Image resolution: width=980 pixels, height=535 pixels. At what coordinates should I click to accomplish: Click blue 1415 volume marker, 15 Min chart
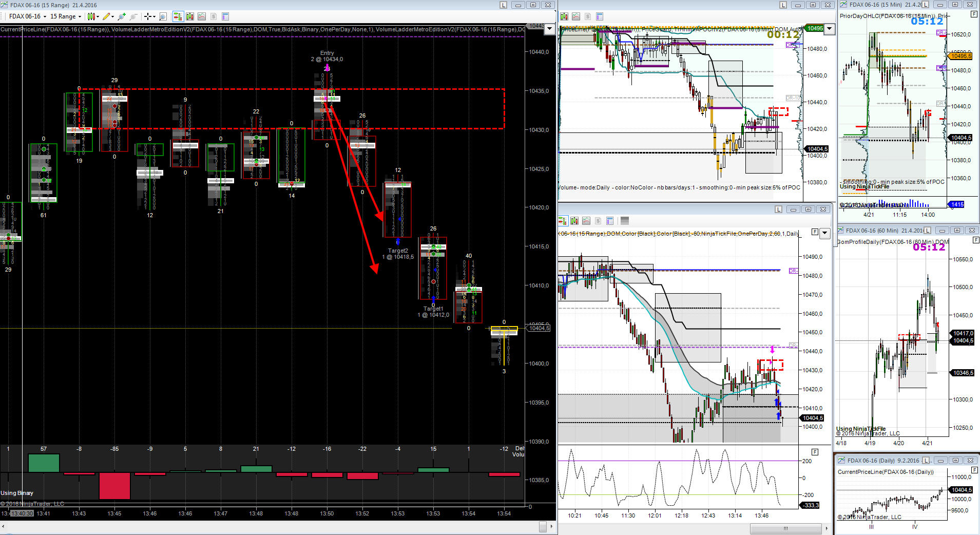(957, 204)
